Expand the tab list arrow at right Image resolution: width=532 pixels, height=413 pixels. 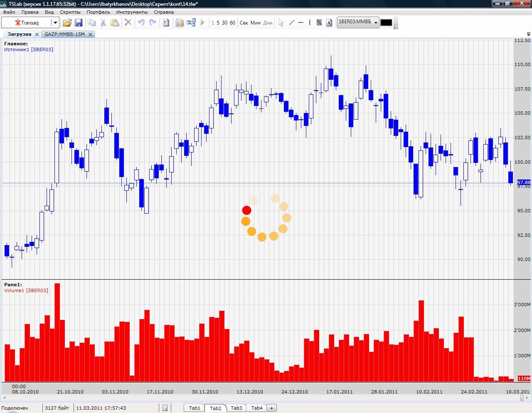(528, 34)
